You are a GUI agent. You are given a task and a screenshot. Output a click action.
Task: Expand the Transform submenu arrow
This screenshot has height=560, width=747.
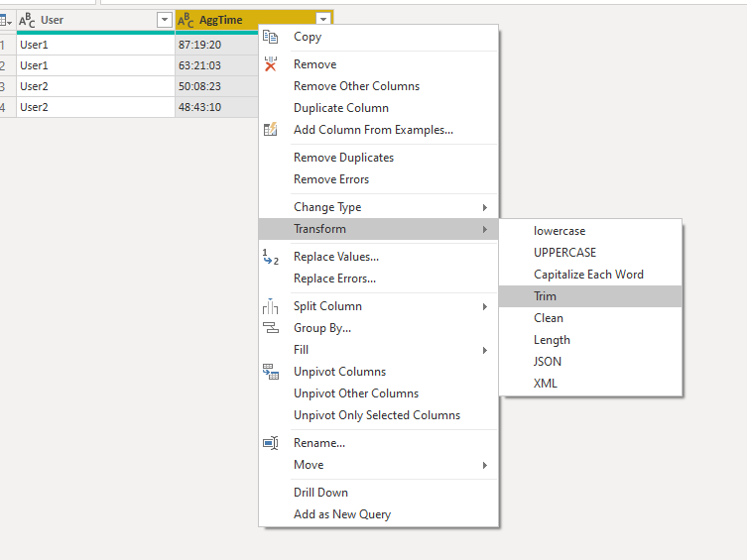pos(484,229)
